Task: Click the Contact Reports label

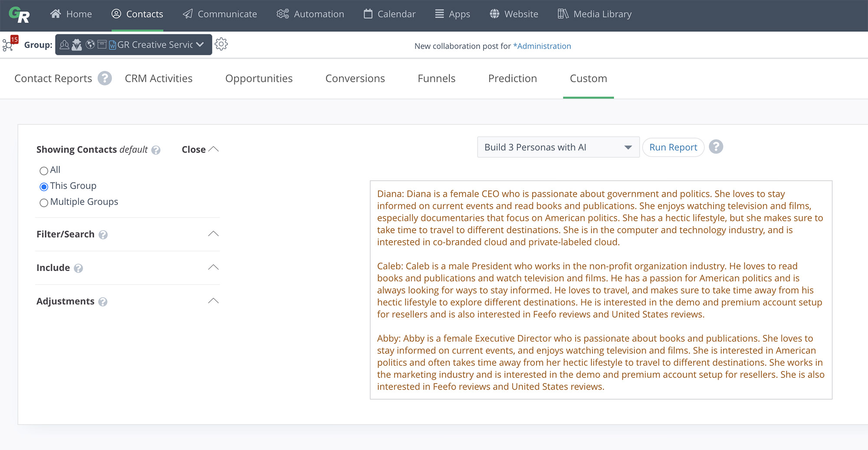Action: coord(53,78)
